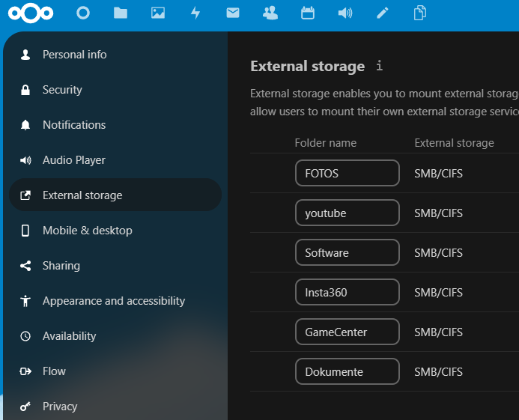Open the Calendar app icon

(x=308, y=13)
